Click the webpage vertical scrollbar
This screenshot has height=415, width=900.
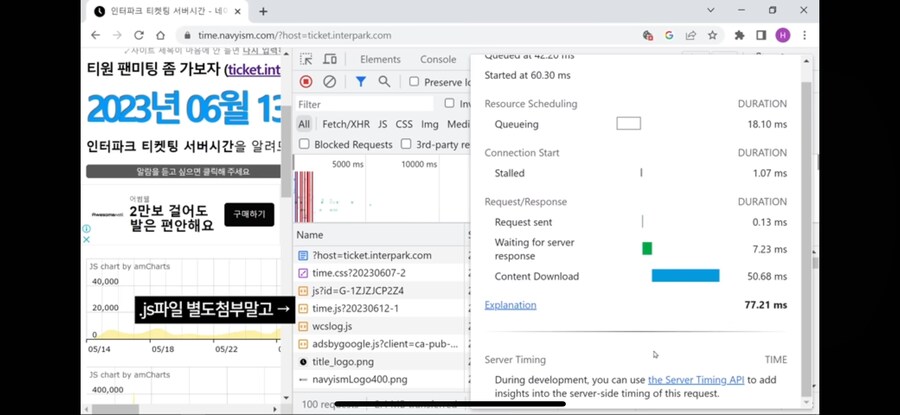286,152
